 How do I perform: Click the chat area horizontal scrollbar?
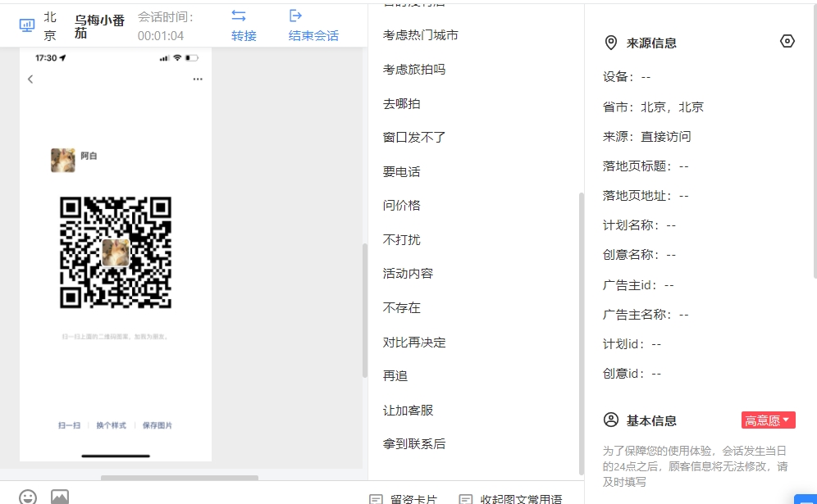[x=180, y=478]
